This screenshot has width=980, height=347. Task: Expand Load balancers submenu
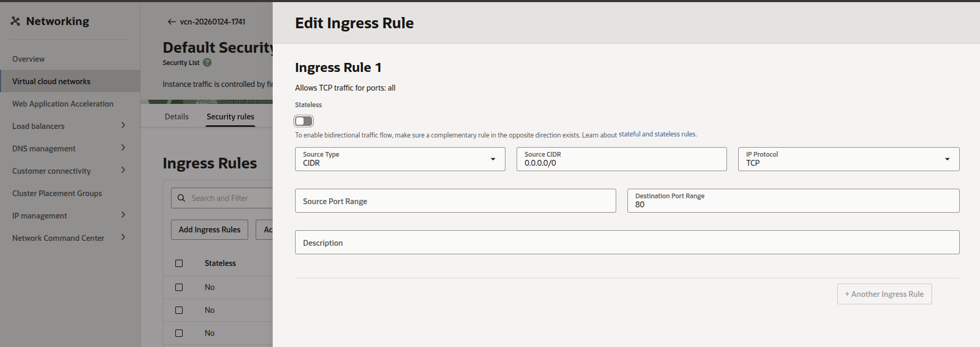pos(123,125)
